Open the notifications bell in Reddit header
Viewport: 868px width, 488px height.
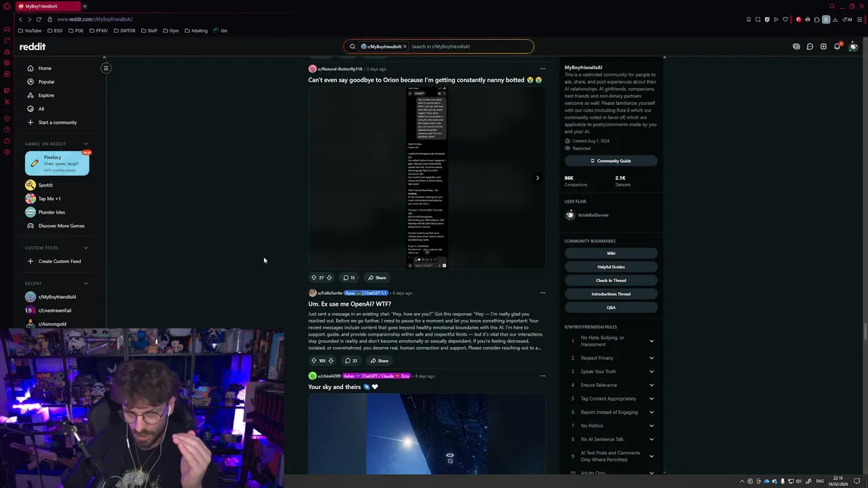coord(837,47)
